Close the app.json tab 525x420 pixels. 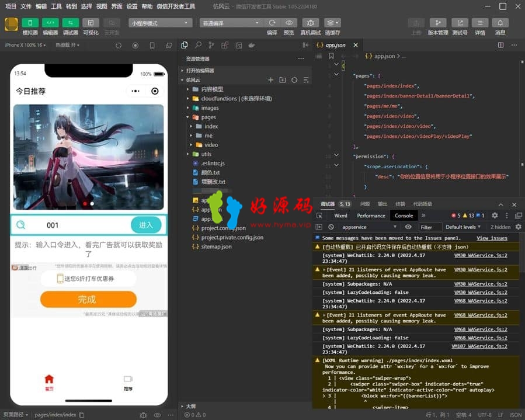coord(356,45)
